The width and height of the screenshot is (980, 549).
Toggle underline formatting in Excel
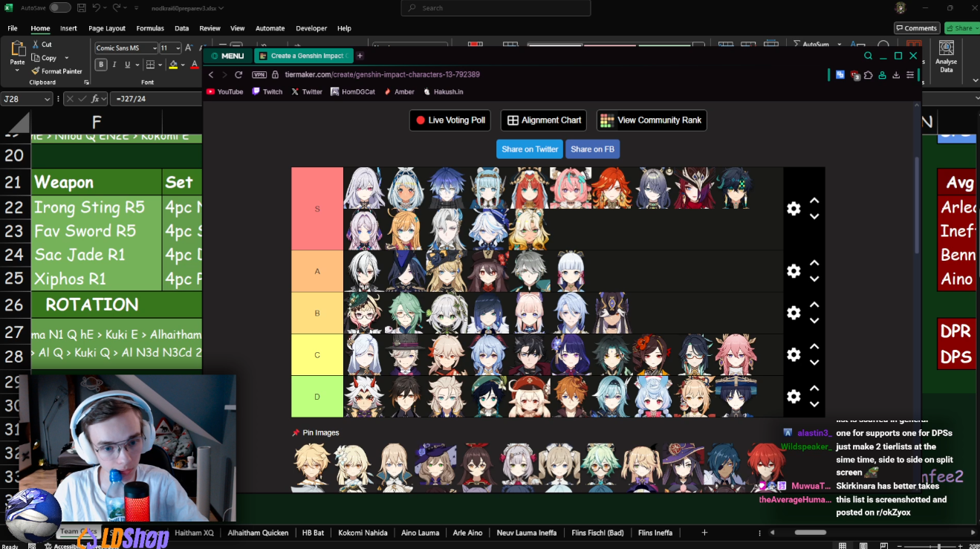pos(127,65)
